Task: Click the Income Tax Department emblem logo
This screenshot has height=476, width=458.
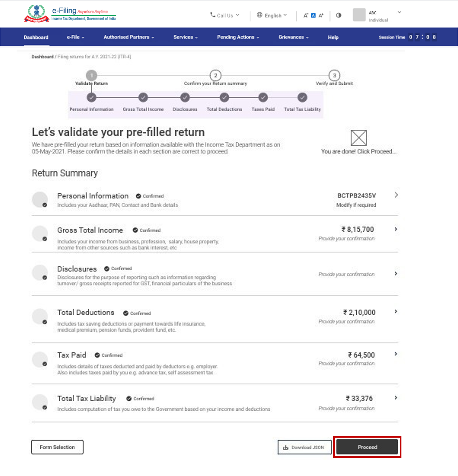Action: pyautogui.click(x=36, y=13)
